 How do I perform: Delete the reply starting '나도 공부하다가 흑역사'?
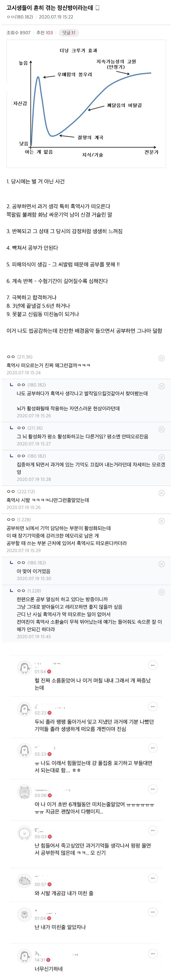tap(161, 386)
